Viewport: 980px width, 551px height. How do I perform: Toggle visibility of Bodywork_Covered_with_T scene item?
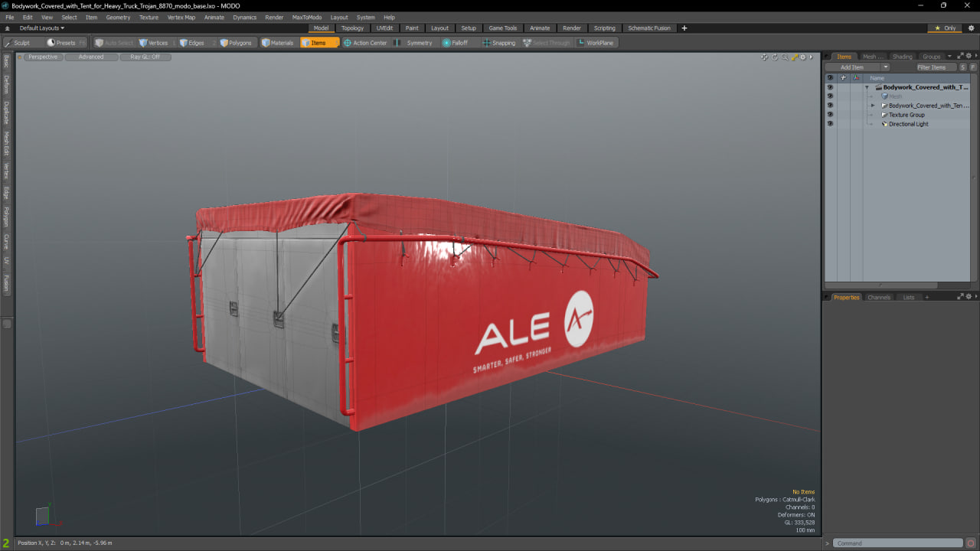tap(830, 87)
